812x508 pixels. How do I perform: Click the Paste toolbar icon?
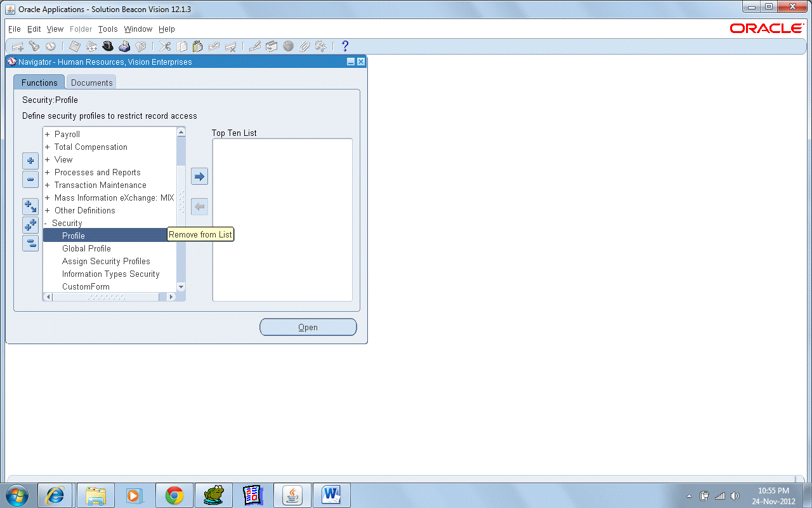[x=197, y=46]
